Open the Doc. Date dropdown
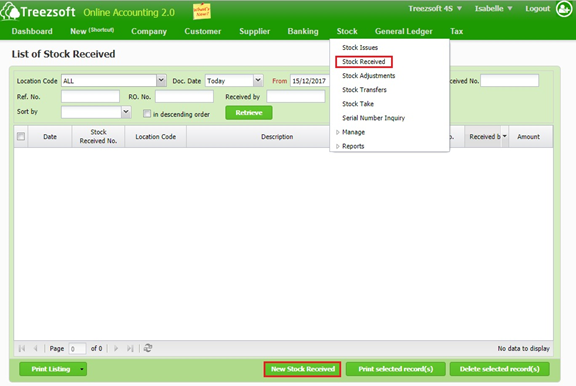The width and height of the screenshot is (576, 386). pyautogui.click(x=258, y=80)
